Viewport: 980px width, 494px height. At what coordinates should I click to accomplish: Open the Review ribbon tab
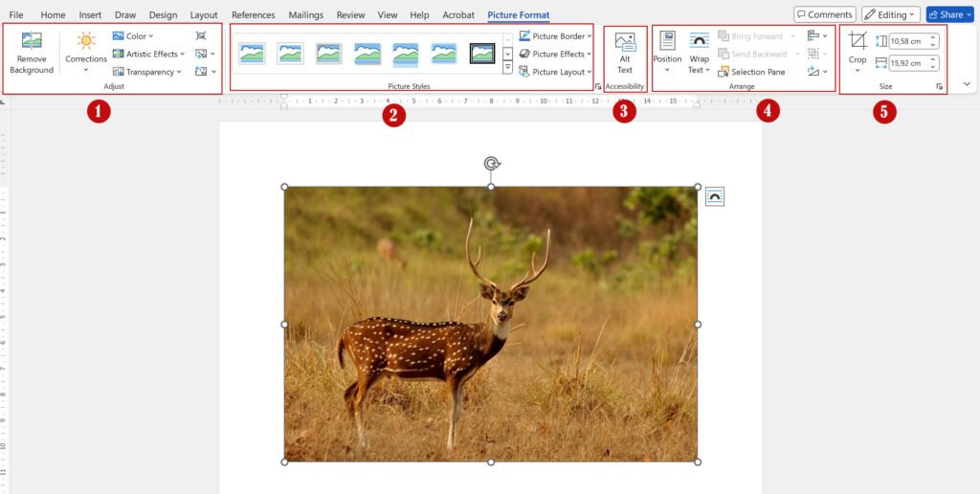pos(350,15)
